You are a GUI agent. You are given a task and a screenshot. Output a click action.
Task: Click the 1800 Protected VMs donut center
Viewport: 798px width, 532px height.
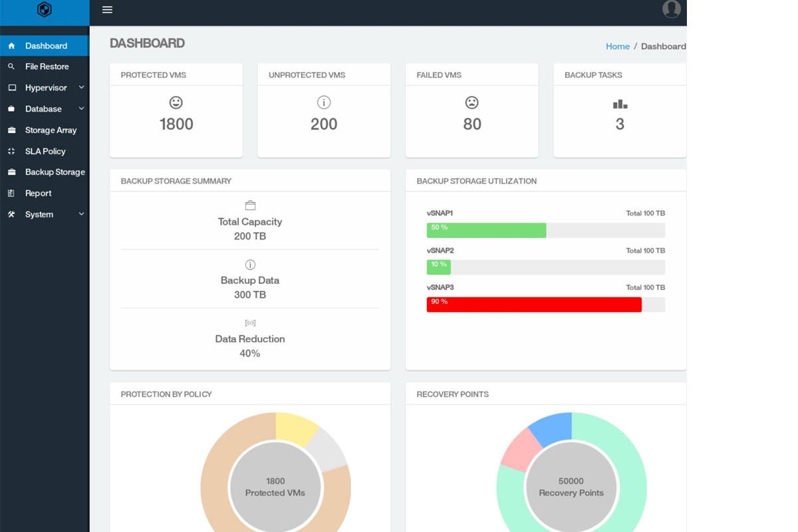point(275,487)
